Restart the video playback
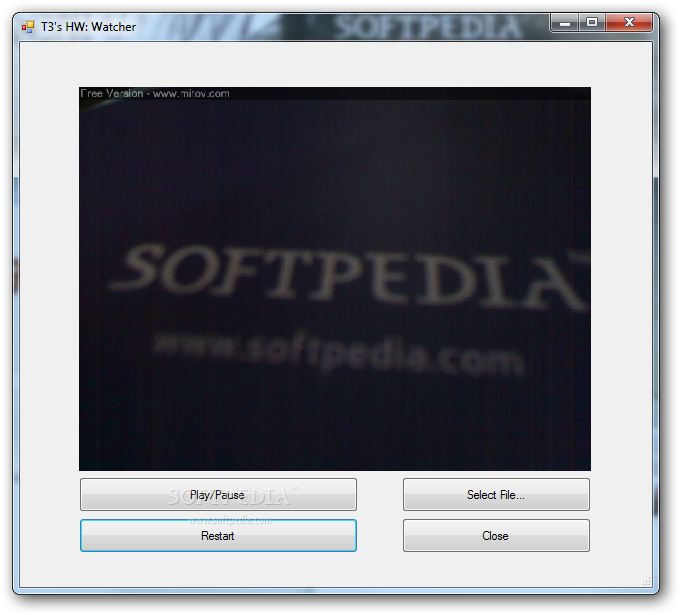This screenshot has width=680, height=615. [218, 536]
